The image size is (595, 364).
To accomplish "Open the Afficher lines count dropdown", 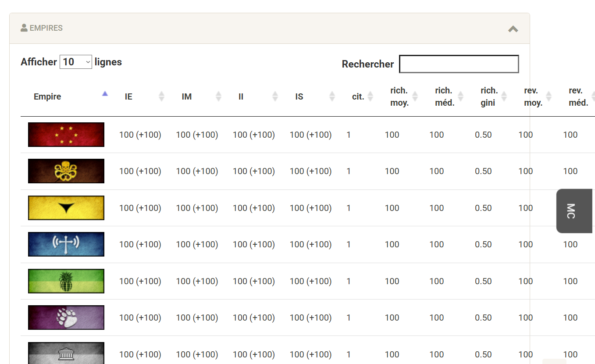I will [76, 62].
